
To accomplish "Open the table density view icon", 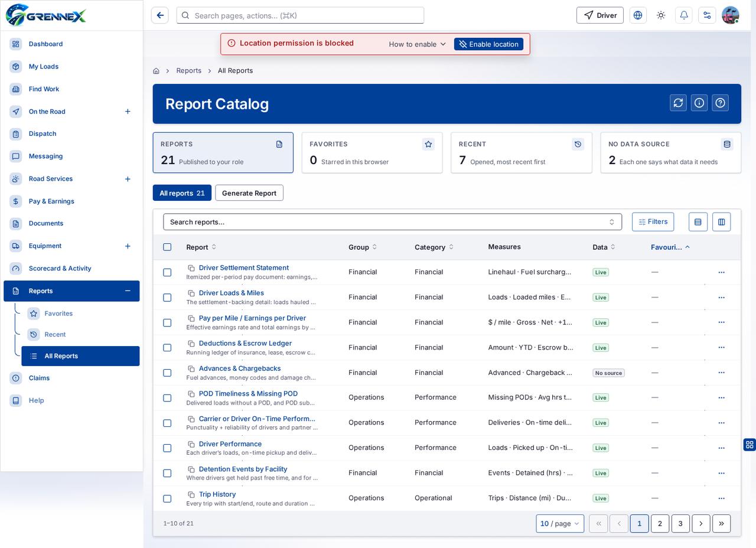I will (698, 221).
